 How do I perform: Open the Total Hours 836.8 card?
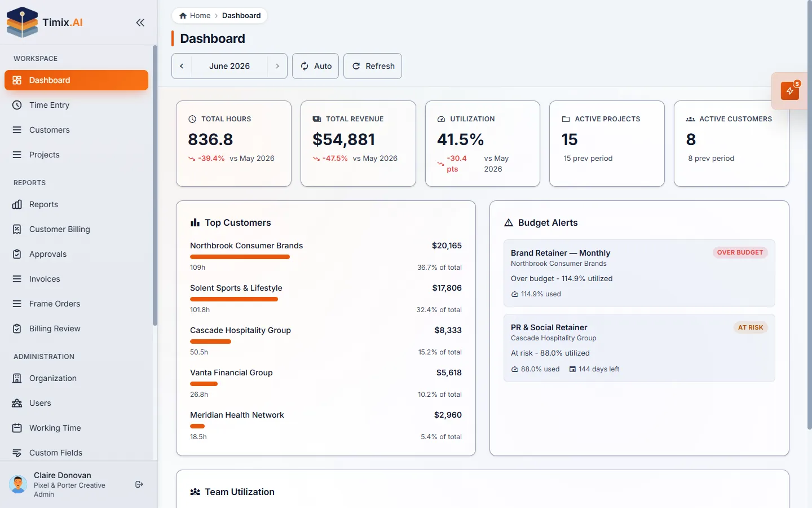[233, 143]
